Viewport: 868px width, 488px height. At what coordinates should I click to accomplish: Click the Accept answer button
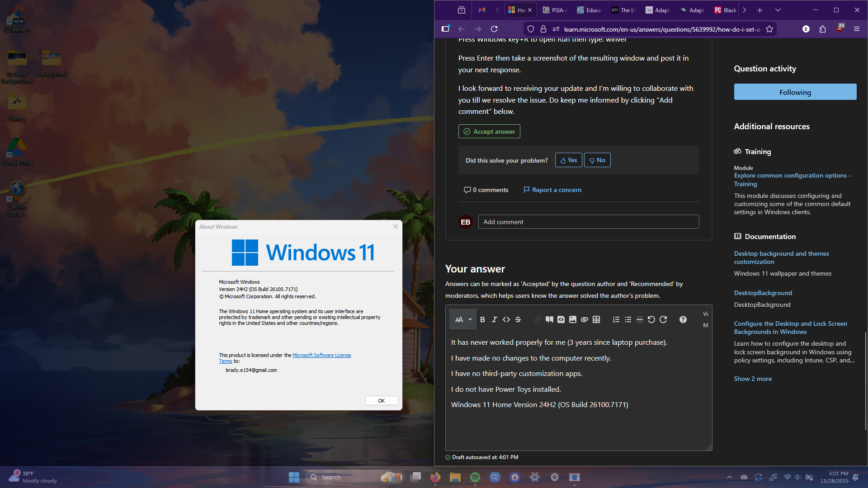point(489,131)
